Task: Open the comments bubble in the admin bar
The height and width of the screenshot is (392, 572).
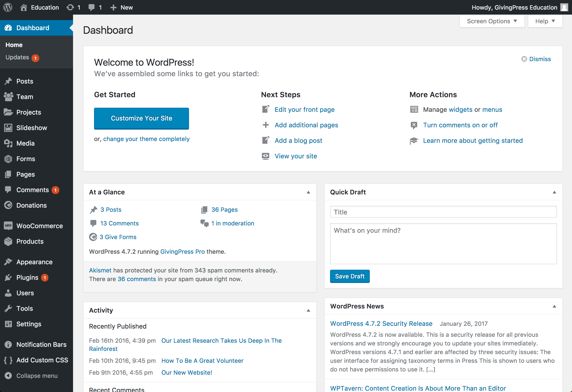Action: [92, 7]
